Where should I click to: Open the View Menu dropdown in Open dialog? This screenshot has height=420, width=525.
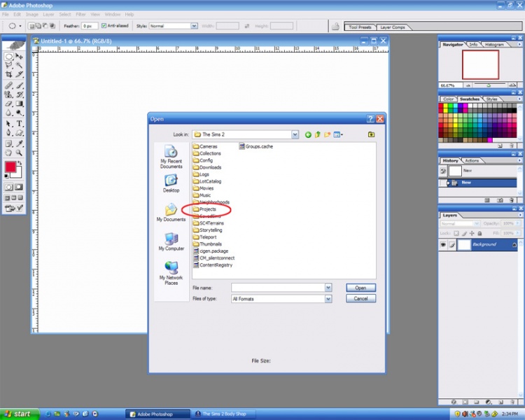(x=338, y=134)
